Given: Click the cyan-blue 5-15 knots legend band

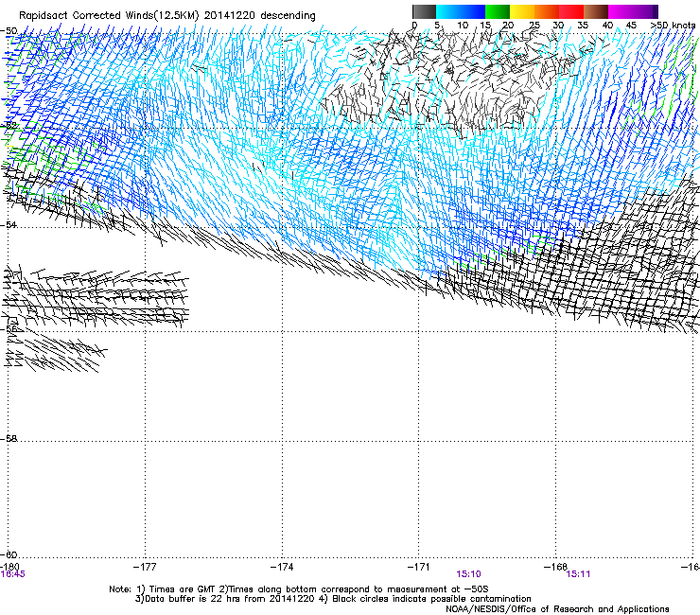Looking at the screenshot, I should [461, 11].
